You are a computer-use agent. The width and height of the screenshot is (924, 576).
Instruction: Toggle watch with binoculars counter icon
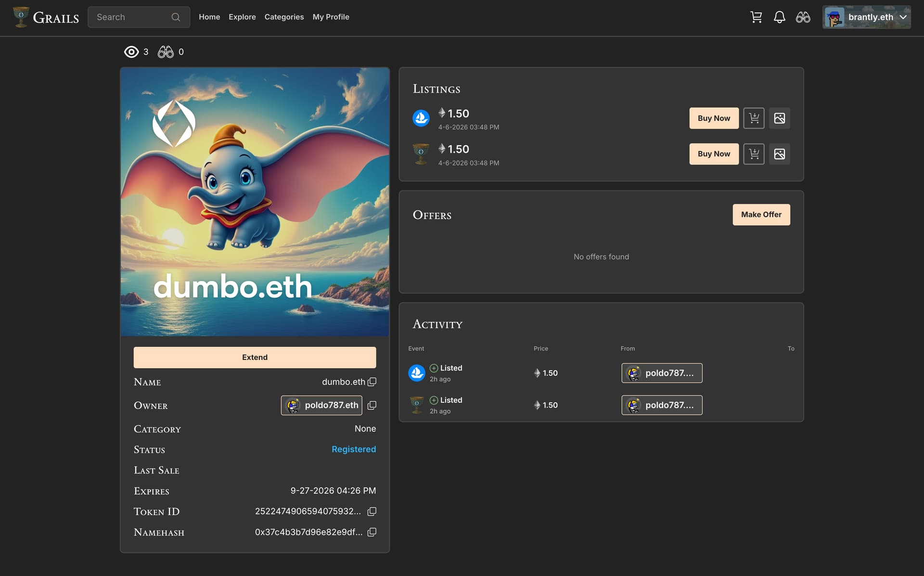(166, 52)
